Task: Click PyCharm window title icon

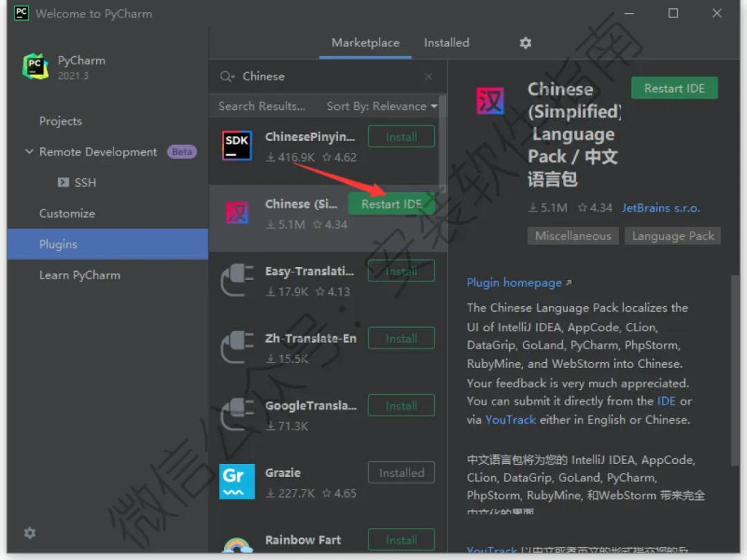Action: tap(21, 13)
